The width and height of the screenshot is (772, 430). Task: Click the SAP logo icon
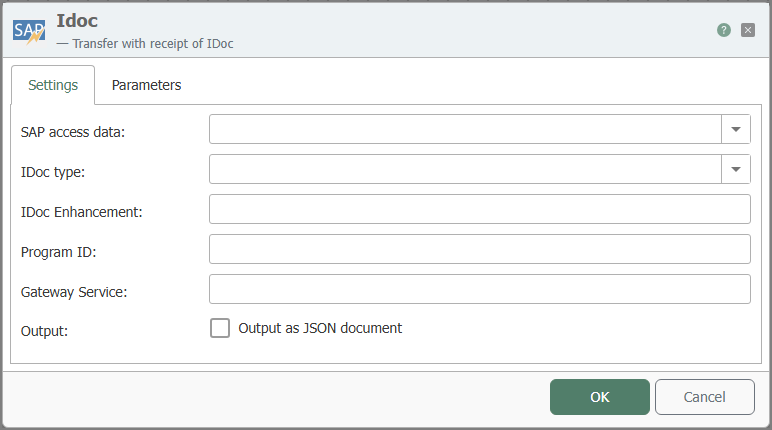click(29, 32)
